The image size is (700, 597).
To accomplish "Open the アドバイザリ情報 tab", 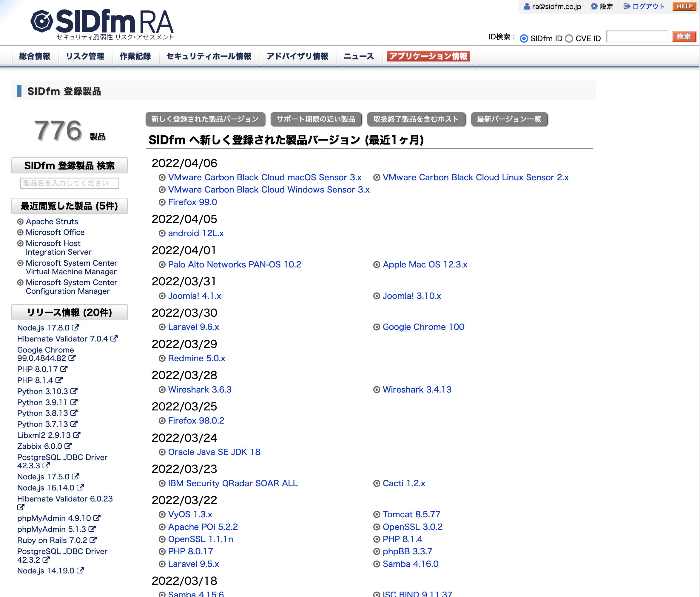I will click(x=297, y=56).
